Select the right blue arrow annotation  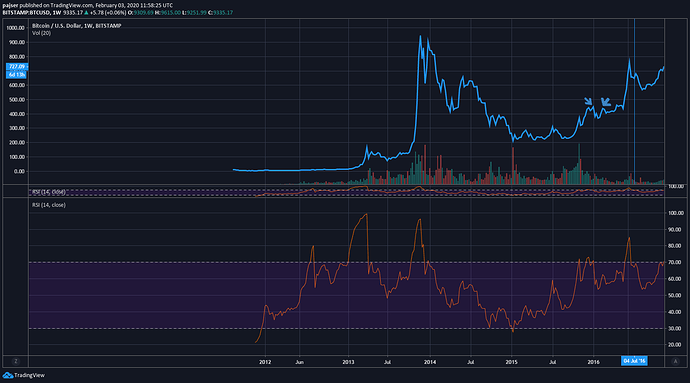[x=606, y=102]
